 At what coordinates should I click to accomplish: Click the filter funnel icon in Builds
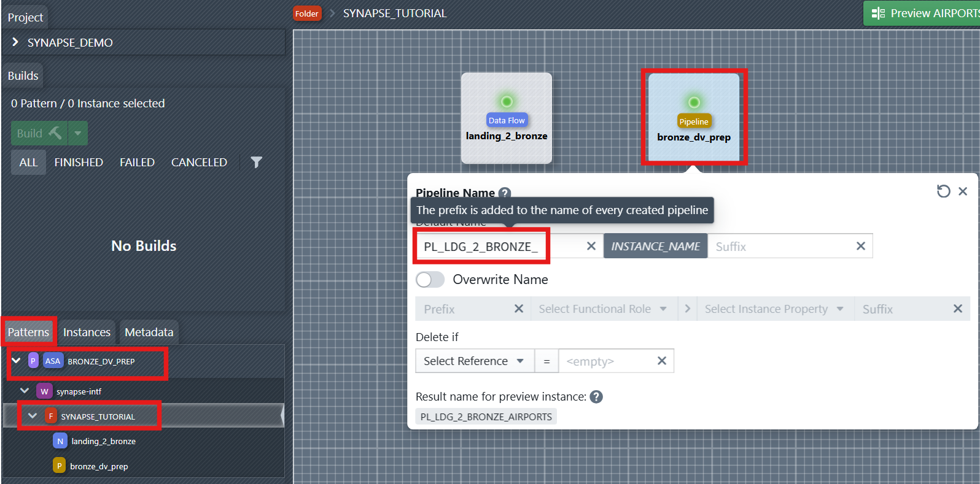coord(256,162)
